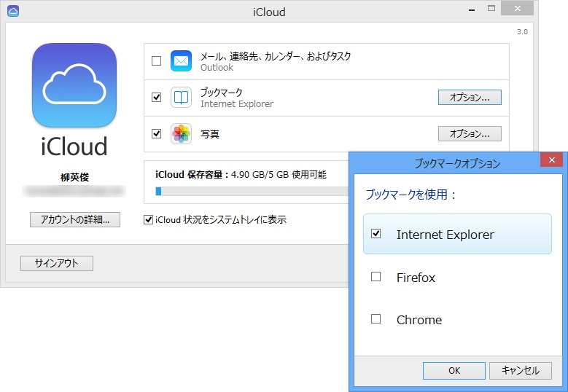Click the Photos flower icon

[x=181, y=134]
